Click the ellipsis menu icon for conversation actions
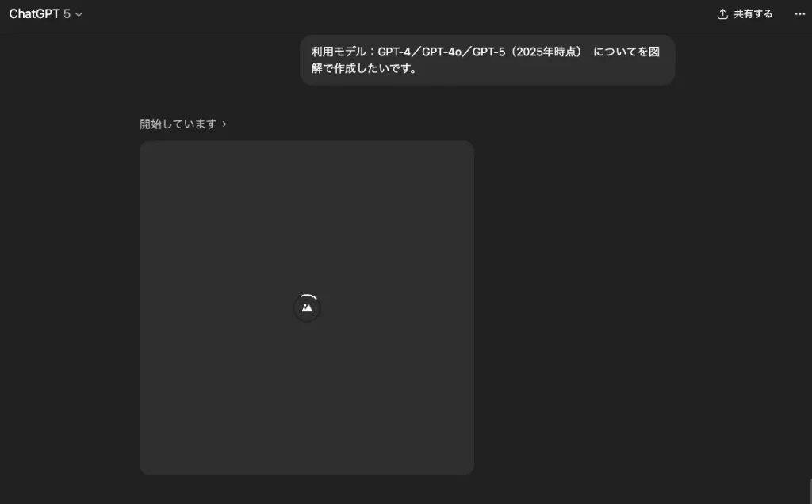 point(799,13)
